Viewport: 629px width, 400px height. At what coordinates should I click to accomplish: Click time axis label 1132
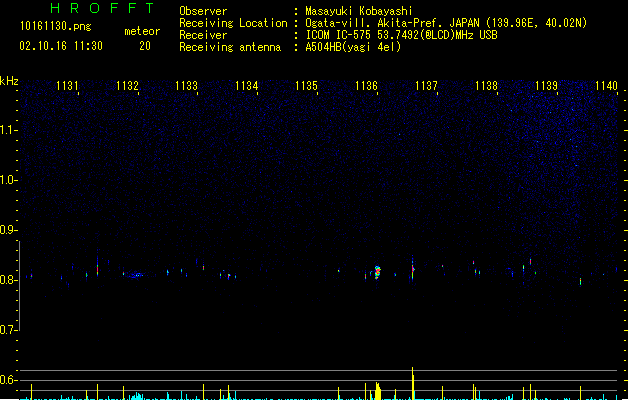(x=127, y=86)
